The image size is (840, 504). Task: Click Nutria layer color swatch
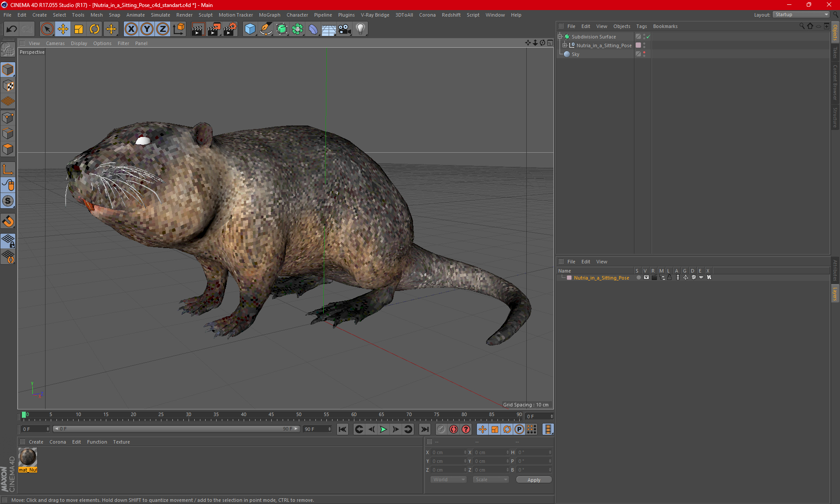click(x=569, y=278)
